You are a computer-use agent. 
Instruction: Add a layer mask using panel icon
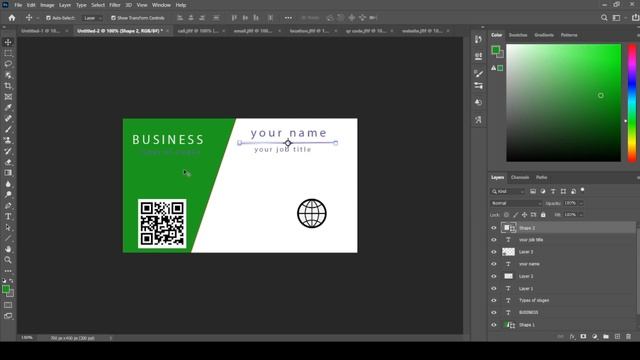[x=583, y=337]
